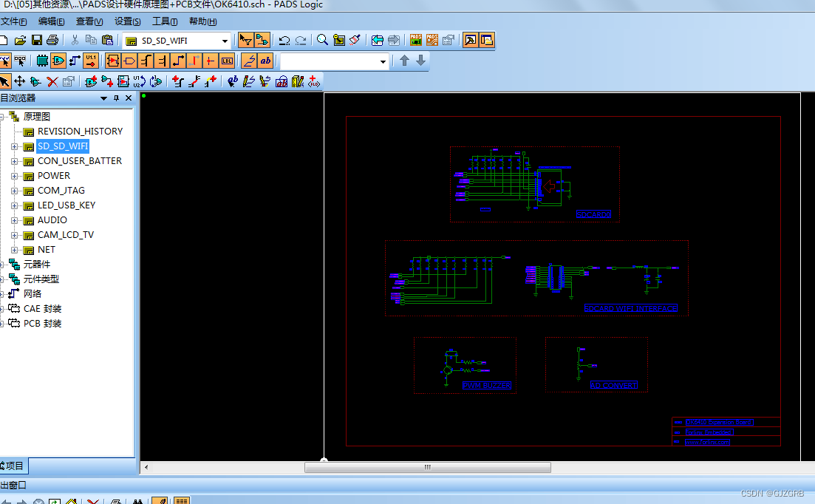Open the 编辑(E) menu

[52, 21]
